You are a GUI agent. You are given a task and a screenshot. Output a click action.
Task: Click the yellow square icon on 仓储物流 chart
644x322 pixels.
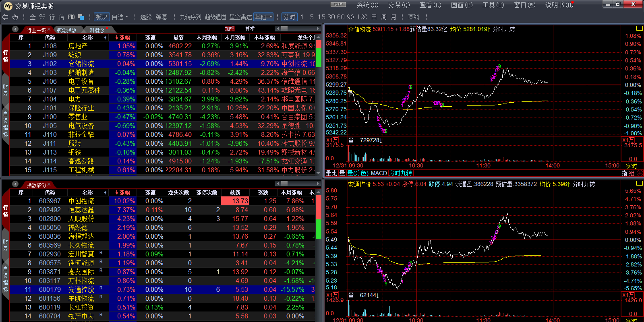click(x=639, y=29)
